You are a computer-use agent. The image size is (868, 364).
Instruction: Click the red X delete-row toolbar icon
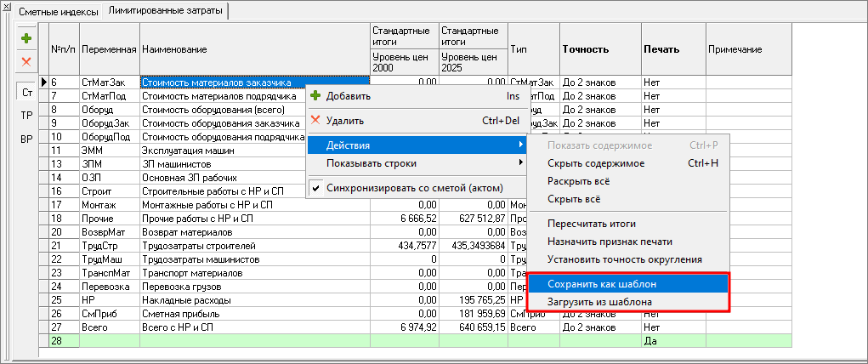click(26, 61)
